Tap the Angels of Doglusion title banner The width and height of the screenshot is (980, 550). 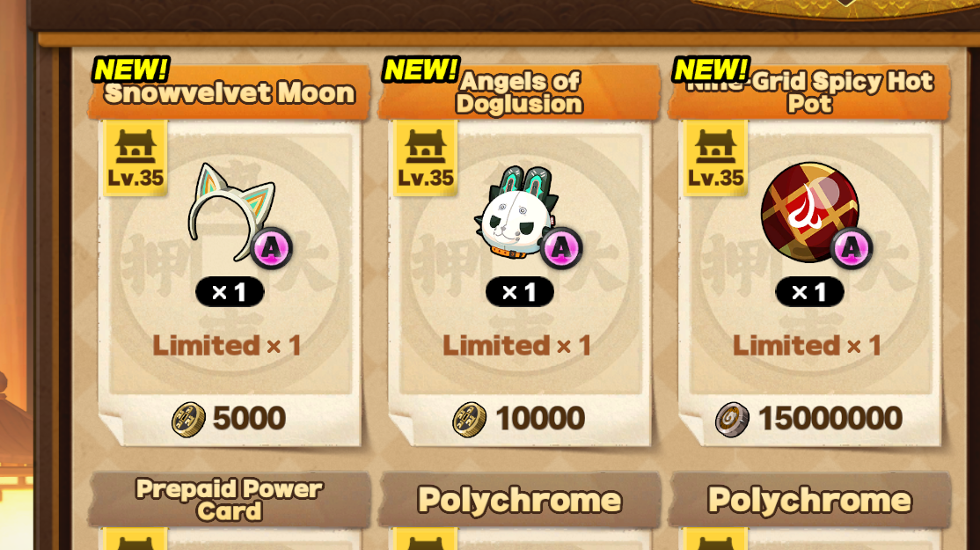tap(519, 92)
